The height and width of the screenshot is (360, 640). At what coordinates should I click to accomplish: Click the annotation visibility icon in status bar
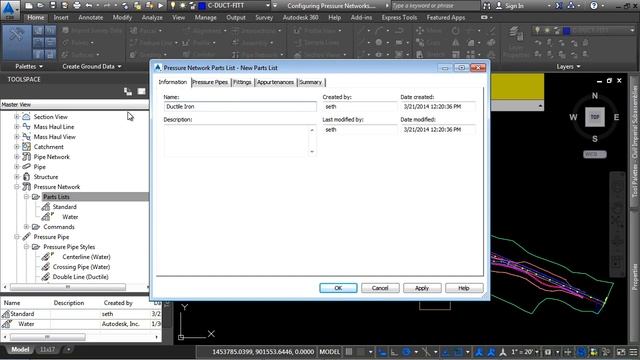coord(479,352)
